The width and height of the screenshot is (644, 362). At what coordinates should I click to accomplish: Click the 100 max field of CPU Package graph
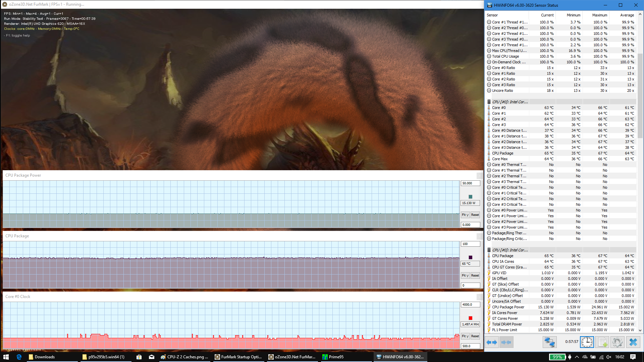point(470,244)
